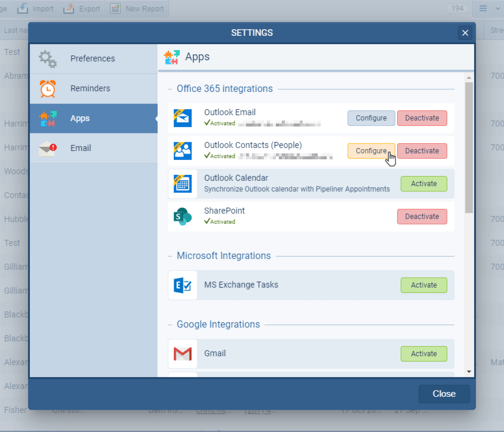Viewport: 504px width, 432px height.
Task: Click the MS Exchange Tasks icon
Action: [182, 285]
